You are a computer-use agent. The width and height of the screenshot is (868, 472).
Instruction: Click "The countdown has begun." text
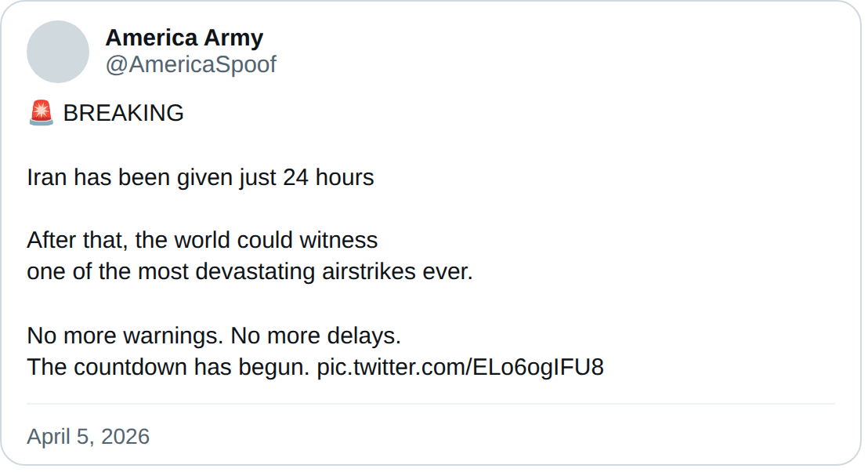pos(168,368)
